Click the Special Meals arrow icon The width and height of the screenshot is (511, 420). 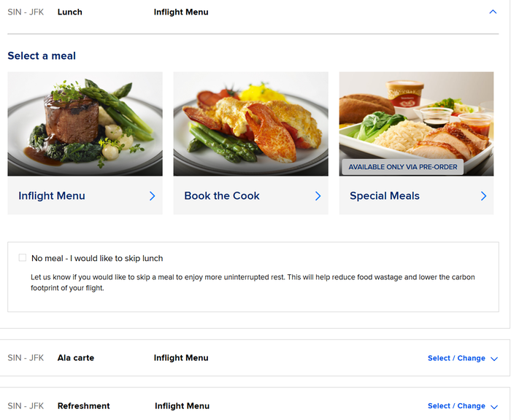tap(483, 195)
